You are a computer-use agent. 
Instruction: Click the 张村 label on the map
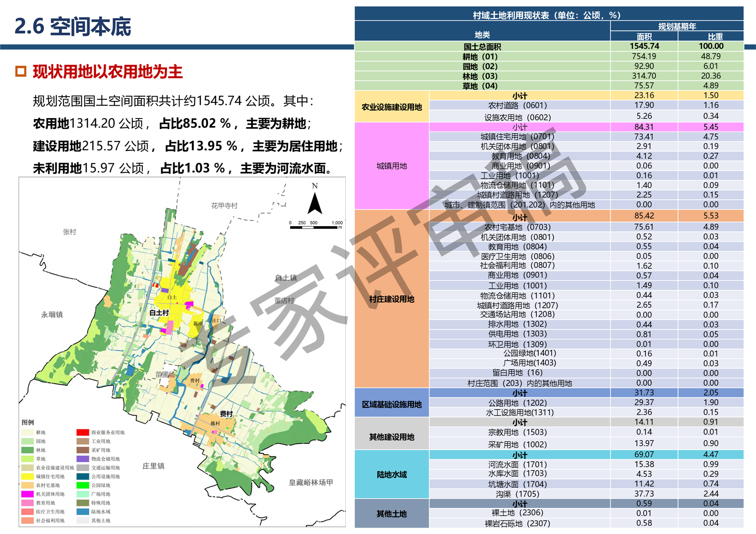(x=70, y=232)
